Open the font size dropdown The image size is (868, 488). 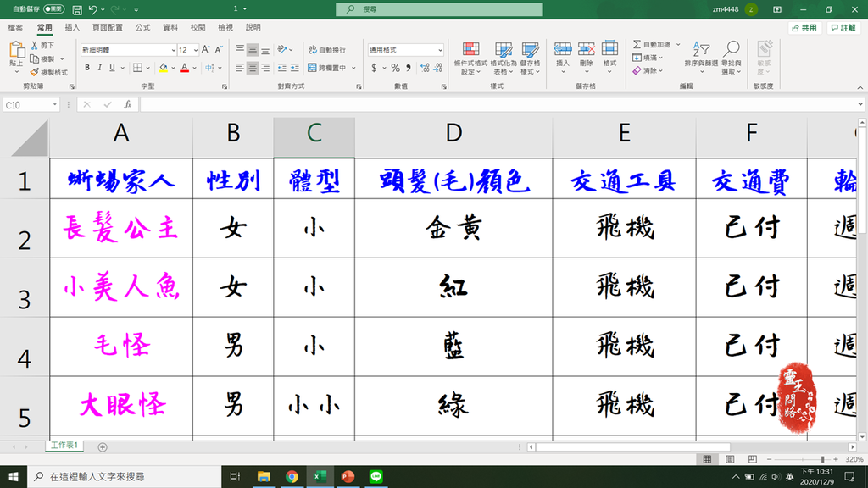coord(196,50)
